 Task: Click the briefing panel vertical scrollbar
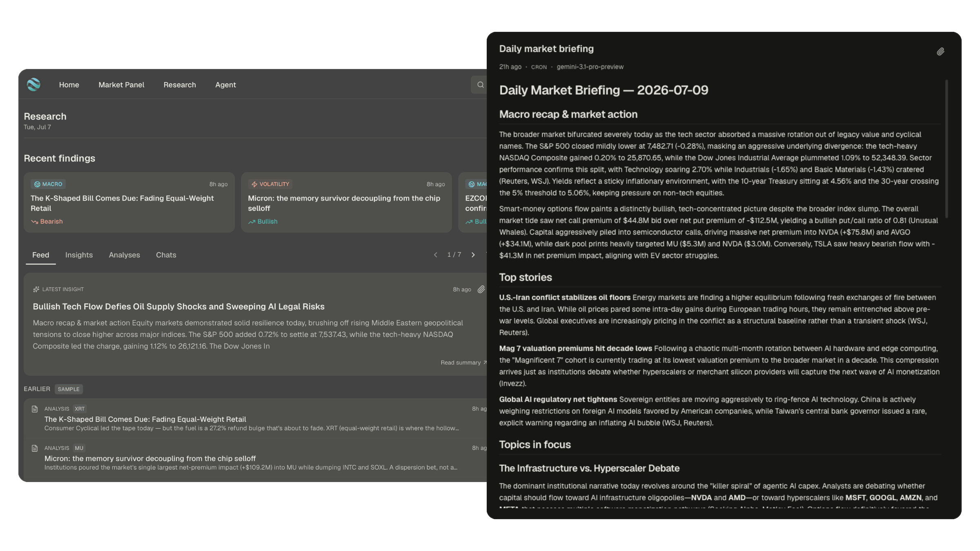click(x=947, y=149)
